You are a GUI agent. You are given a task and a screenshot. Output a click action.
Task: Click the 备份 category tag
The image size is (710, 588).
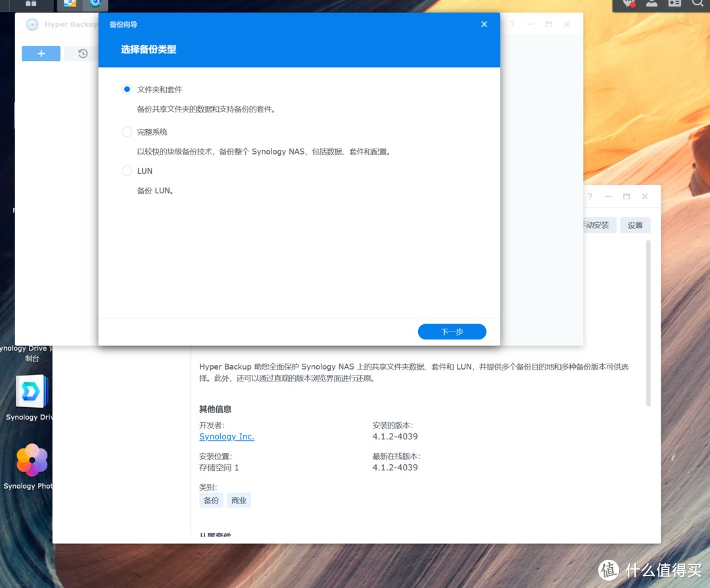tap(210, 500)
